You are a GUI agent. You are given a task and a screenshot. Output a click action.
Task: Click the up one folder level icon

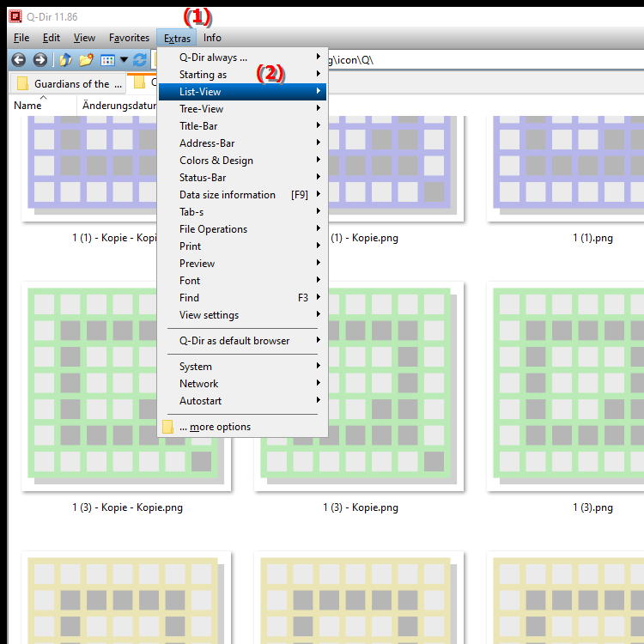[x=66, y=60]
